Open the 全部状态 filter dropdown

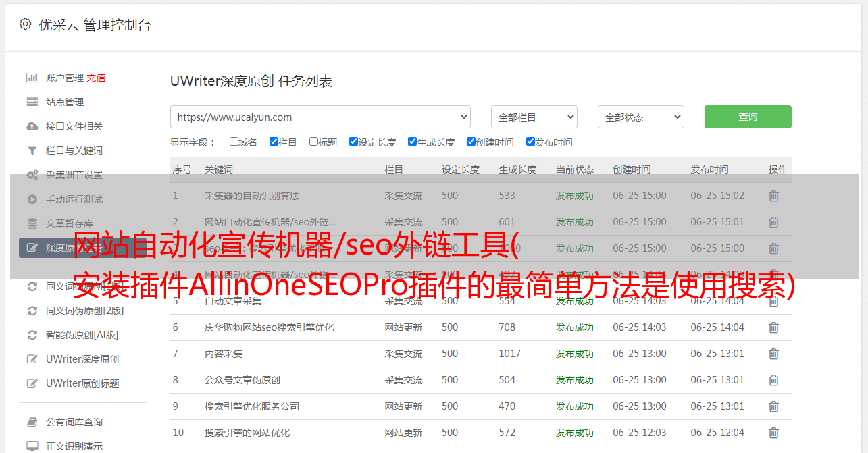click(x=640, y=117)
